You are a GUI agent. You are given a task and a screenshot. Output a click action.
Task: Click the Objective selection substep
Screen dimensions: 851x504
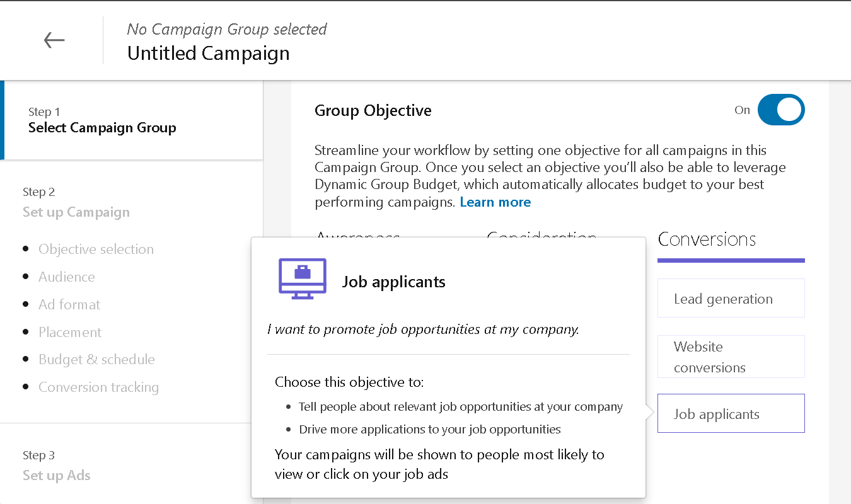pyautogui.click(x=96, y=249)
